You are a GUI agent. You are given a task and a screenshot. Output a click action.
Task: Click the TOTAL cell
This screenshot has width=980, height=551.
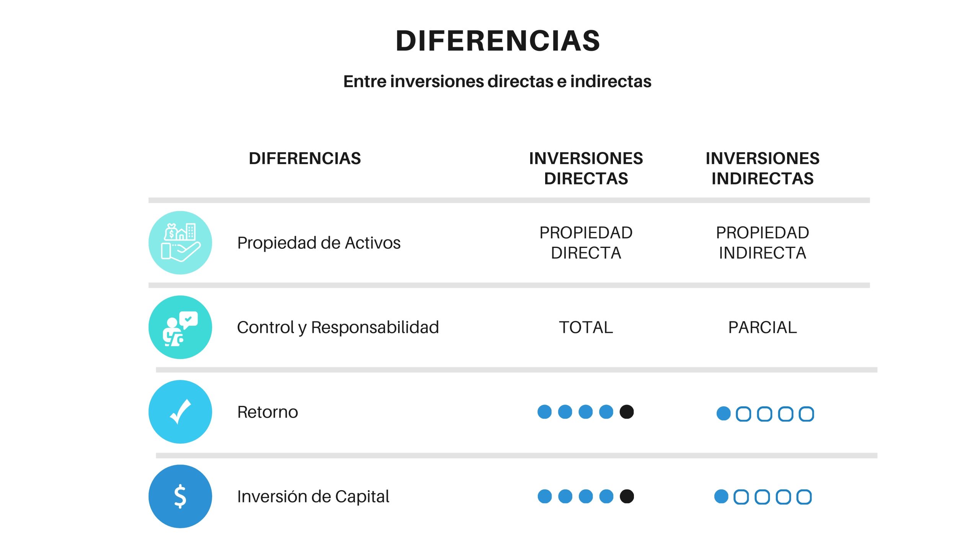click(x=586, y=327)
